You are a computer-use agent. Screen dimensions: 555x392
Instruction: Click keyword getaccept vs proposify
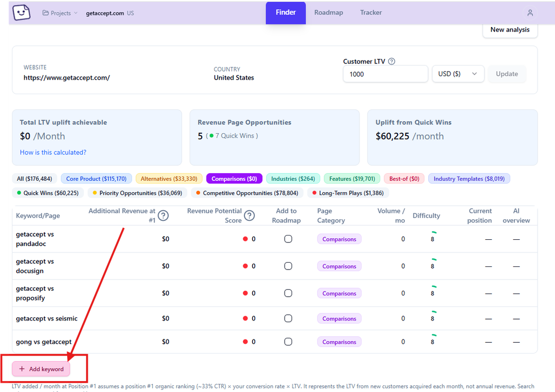pyautogui.click(x=35, y=293)
